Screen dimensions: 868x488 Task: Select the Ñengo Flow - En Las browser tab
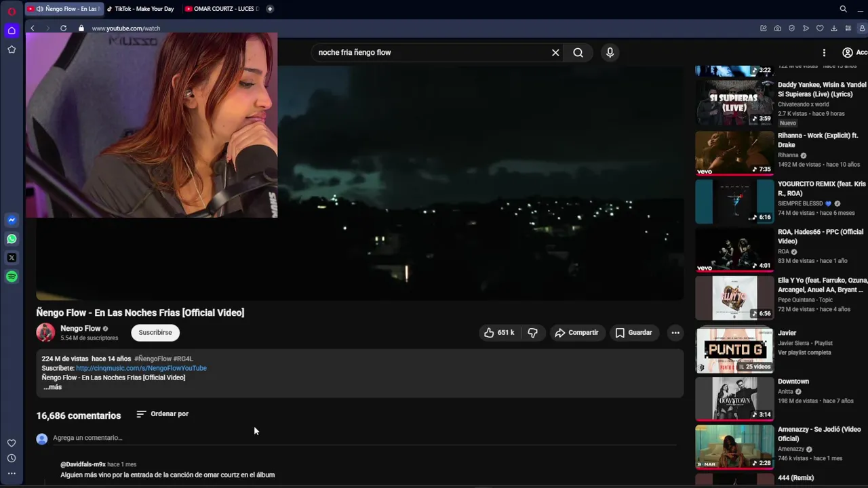pos(63,9)
